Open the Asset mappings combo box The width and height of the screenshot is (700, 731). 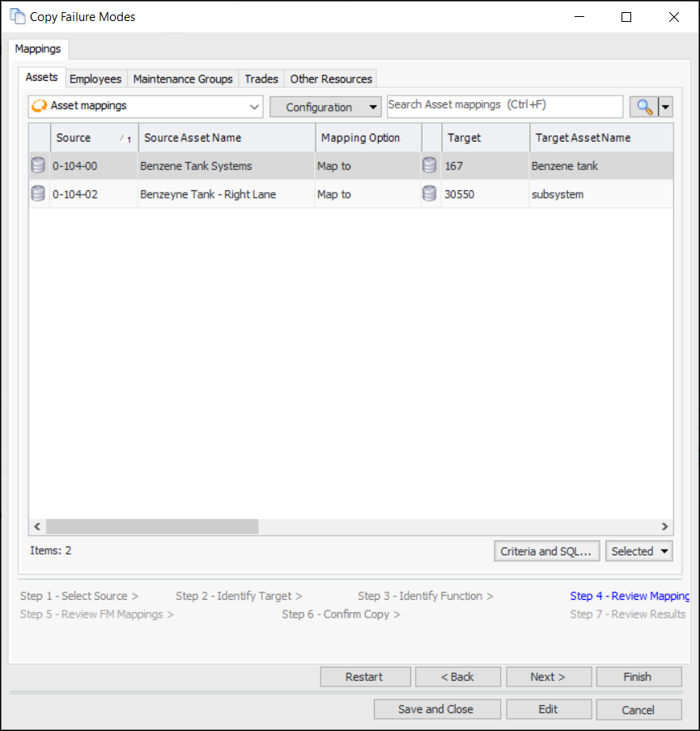click(x=146, y=106)
